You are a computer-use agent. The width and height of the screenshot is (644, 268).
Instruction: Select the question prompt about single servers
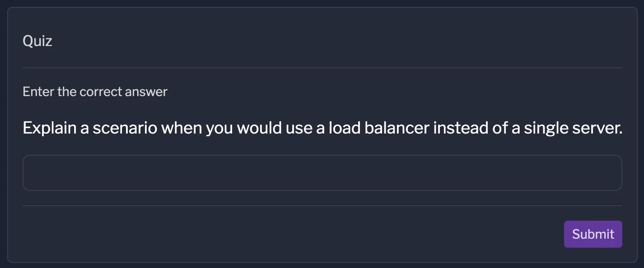tap(322, 128)
